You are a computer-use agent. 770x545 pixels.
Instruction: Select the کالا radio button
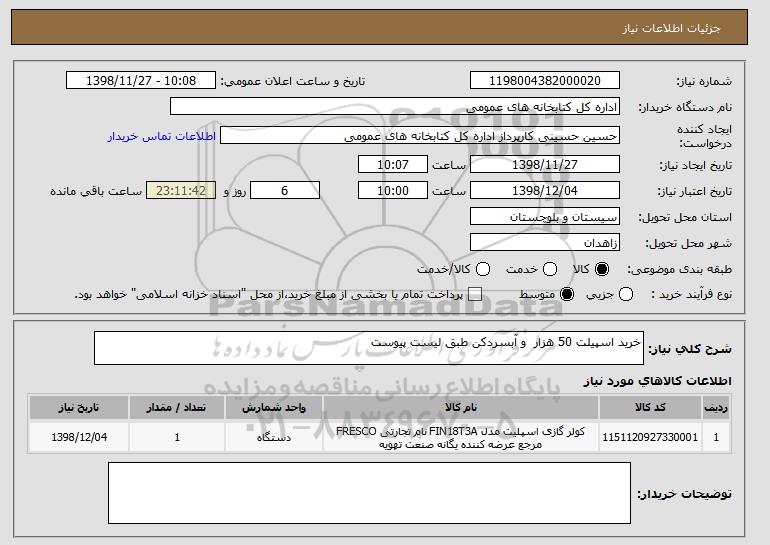(602, 270)
